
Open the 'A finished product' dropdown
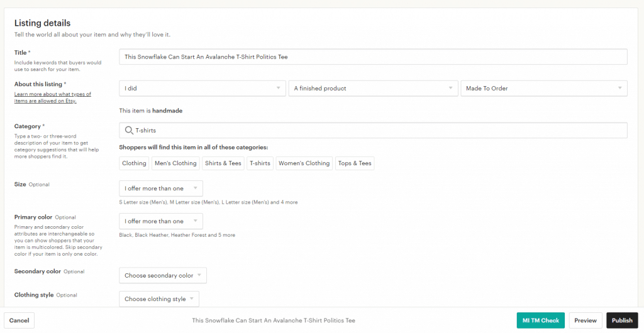point(374,88)
